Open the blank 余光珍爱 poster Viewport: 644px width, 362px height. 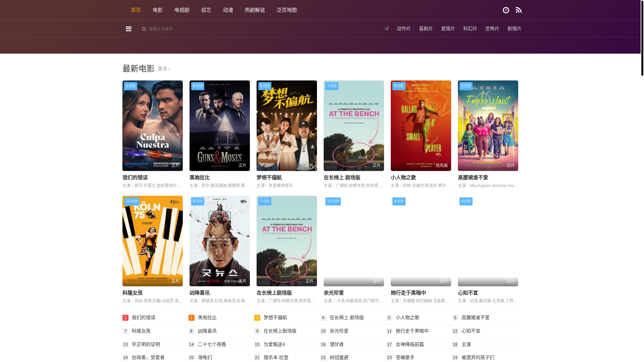(354, 241)
